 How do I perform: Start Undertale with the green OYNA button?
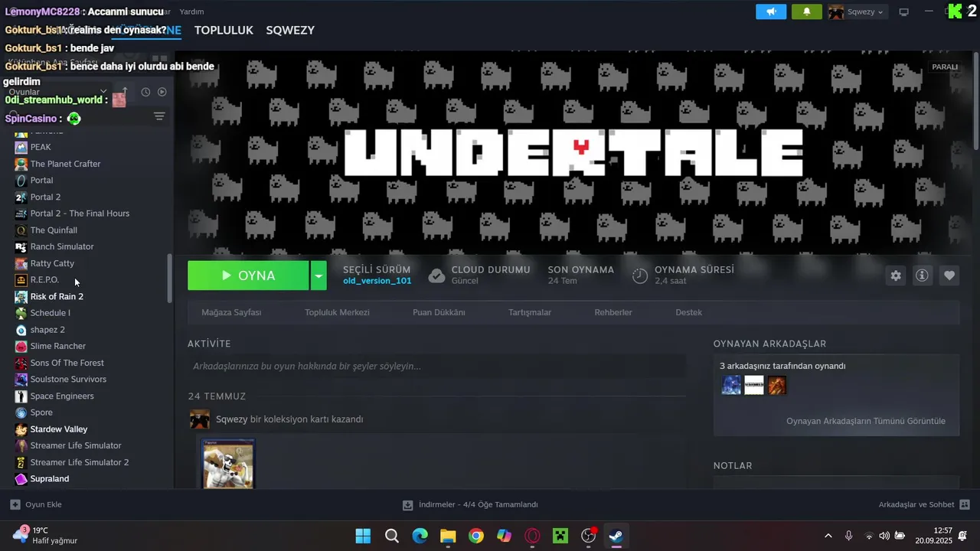[248, 275]
